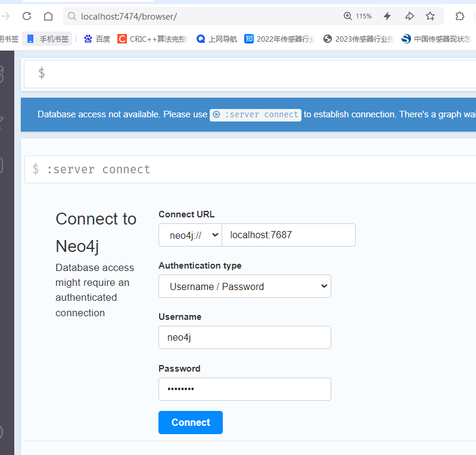
Task: Click the forward navigation arrow
Action: (x=5, y=16)
